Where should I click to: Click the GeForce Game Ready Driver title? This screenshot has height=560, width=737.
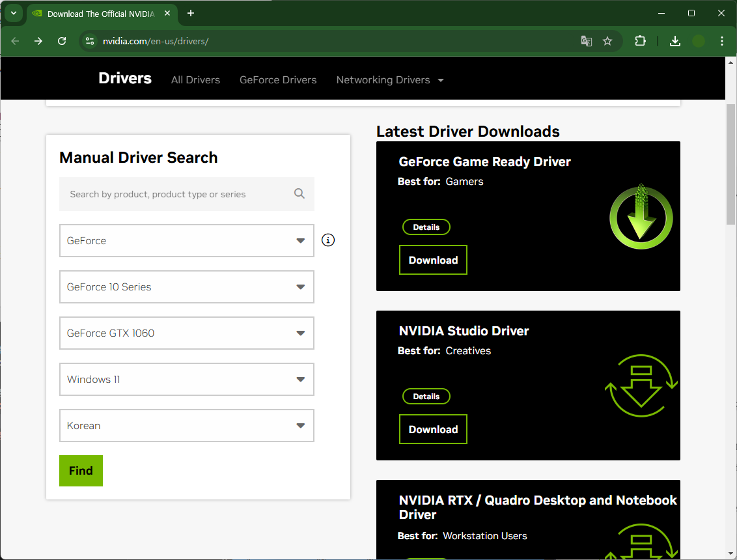click(x=484, y=161)
